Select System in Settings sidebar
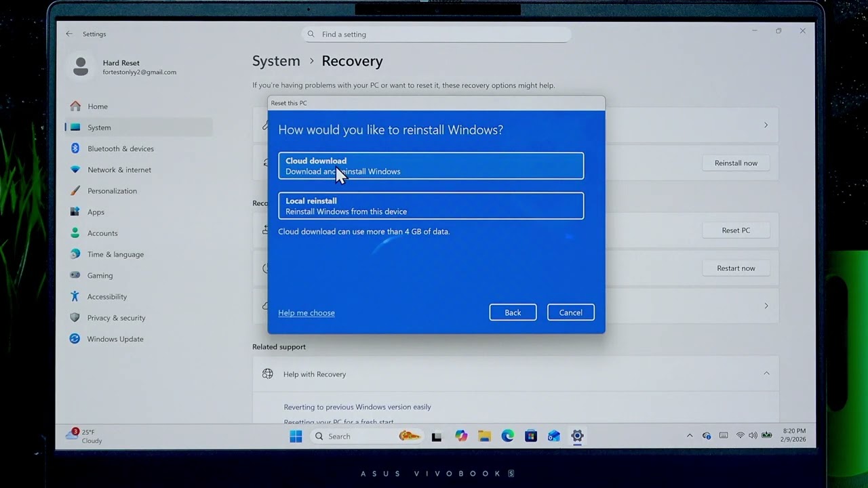This screenshot has width=868, height=488. pyautogui.click(x=139, y=127)
